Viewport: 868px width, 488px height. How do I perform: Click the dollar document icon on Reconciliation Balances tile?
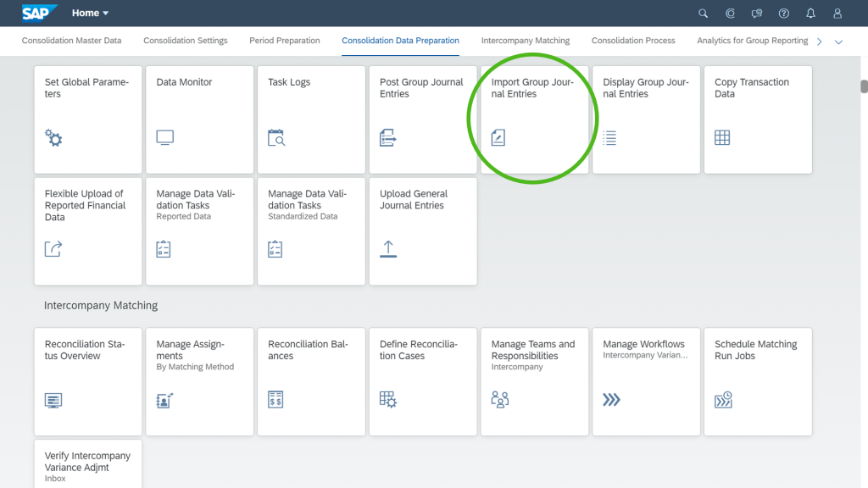click(275, 400)
